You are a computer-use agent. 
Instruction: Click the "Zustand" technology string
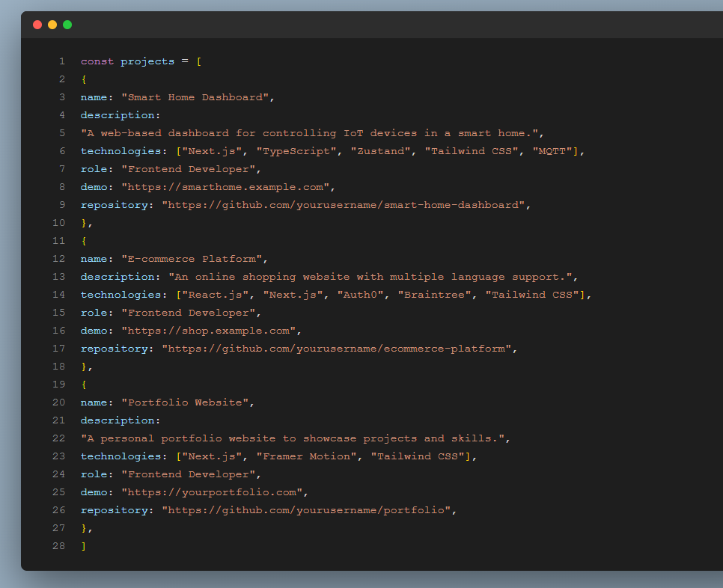[x=382, y=151]
